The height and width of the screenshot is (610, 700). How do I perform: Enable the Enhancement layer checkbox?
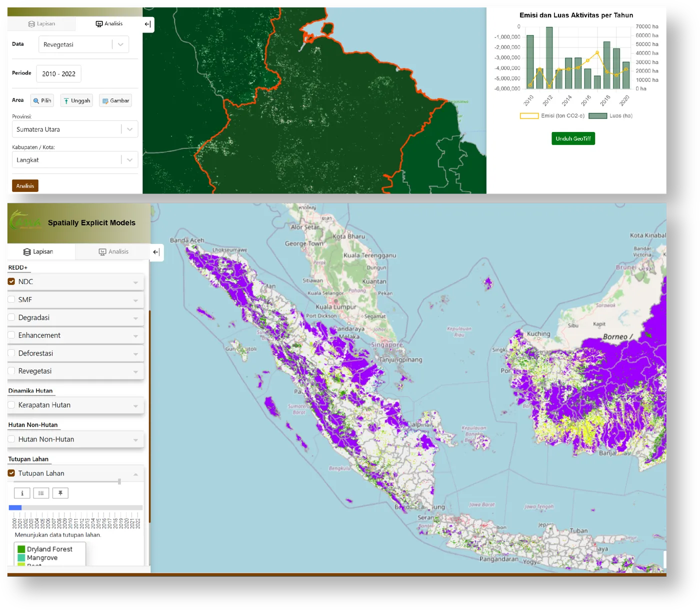pyautogui.click(x=11, y=335)
